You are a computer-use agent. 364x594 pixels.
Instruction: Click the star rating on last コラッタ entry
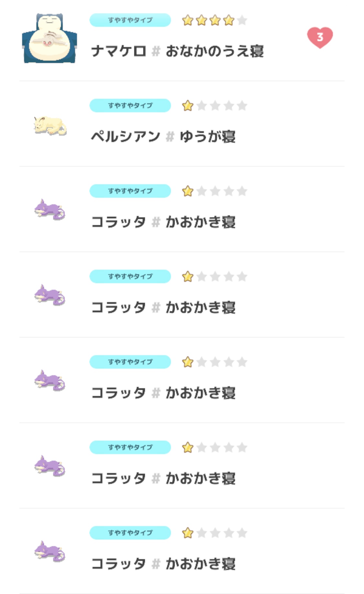tap(214, 533)
